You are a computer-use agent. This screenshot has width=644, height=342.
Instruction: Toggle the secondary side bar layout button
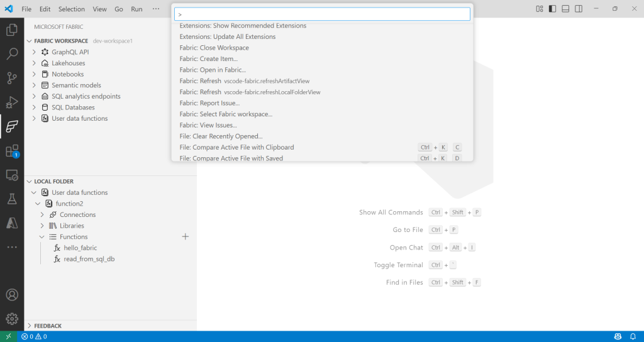[579, 9]
